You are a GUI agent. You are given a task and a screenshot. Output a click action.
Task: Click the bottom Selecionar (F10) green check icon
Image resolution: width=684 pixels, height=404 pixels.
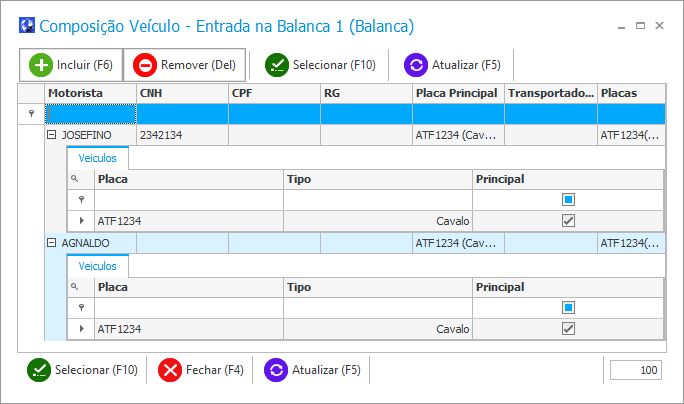tap(39, 370)
